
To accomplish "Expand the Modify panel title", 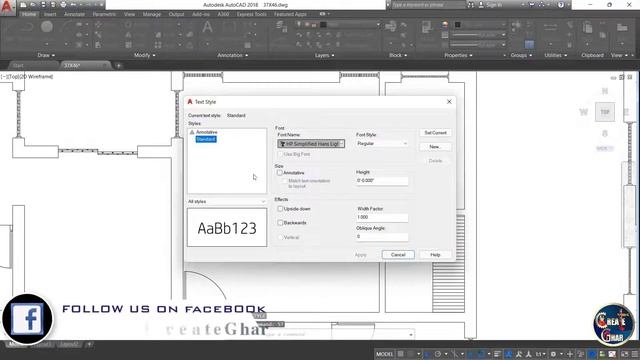I will [x=144, y=55].
